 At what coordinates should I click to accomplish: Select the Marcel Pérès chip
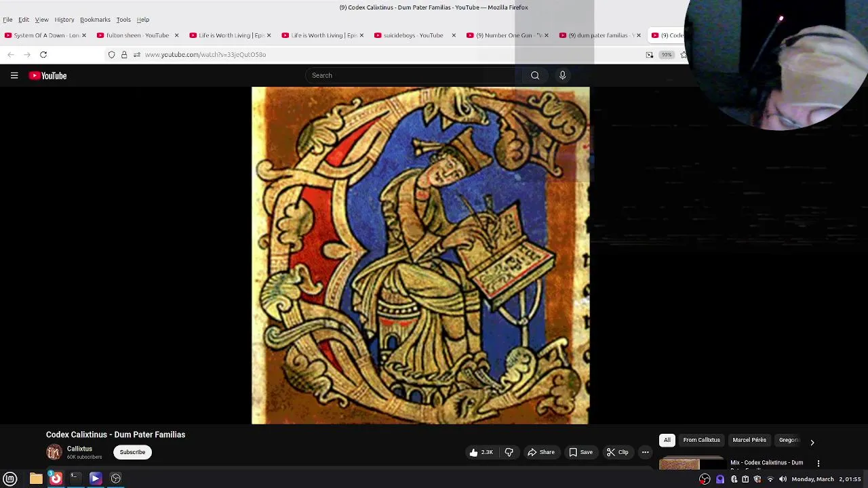click(749, 440)
